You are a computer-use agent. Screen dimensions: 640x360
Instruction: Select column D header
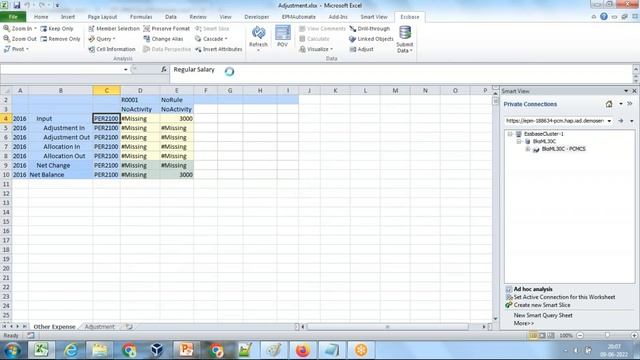click(x=140, y=90)
